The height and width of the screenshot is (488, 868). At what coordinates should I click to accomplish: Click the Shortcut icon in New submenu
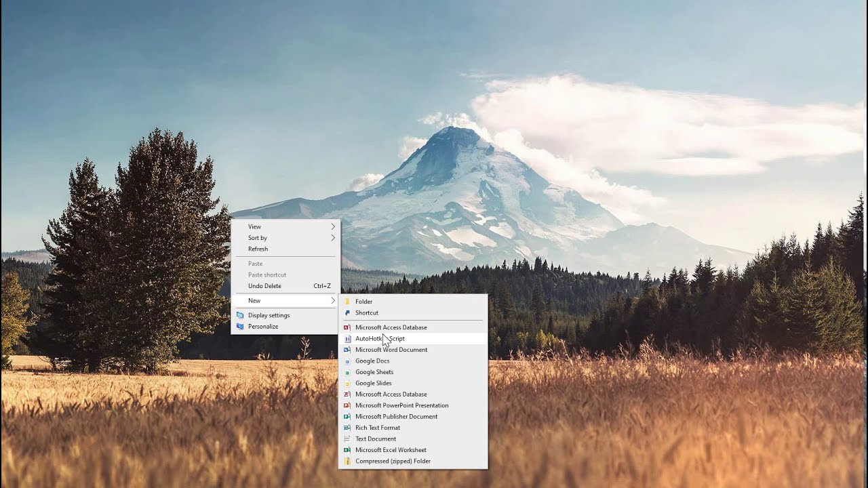pyautogui.click(x=347, y=313)
